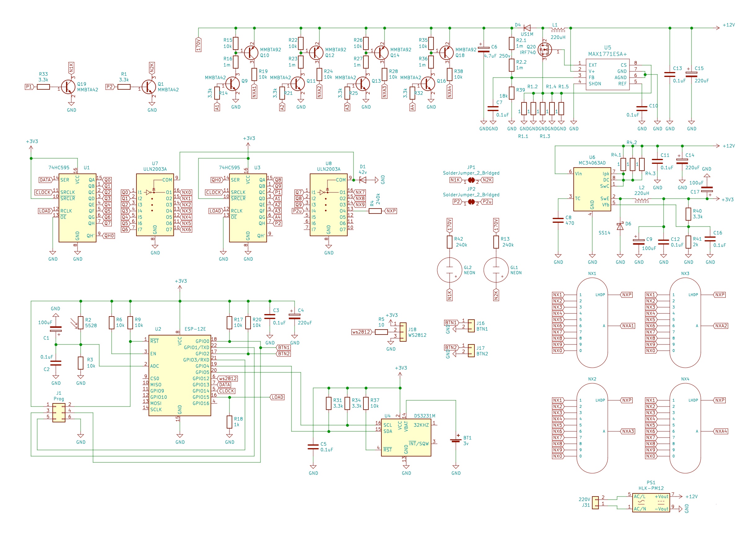Click the JP1 solder jumper bridge

click(471, 180)
